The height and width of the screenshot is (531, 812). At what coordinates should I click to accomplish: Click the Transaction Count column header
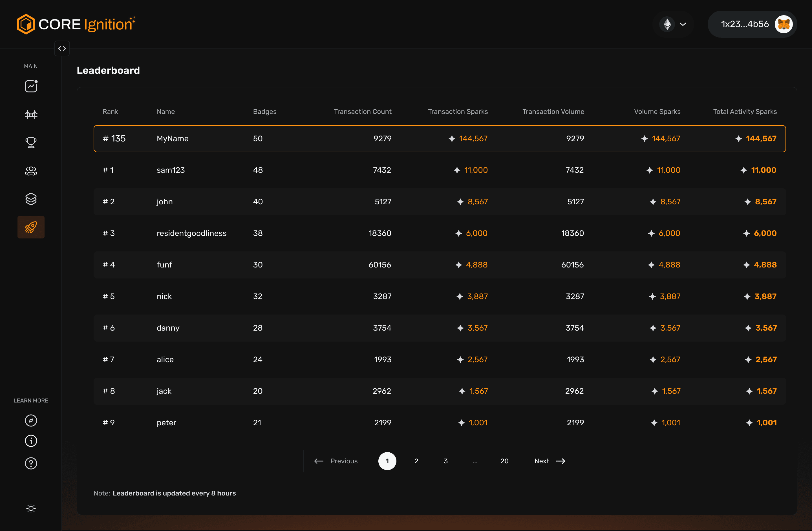(x=363, y=112)
